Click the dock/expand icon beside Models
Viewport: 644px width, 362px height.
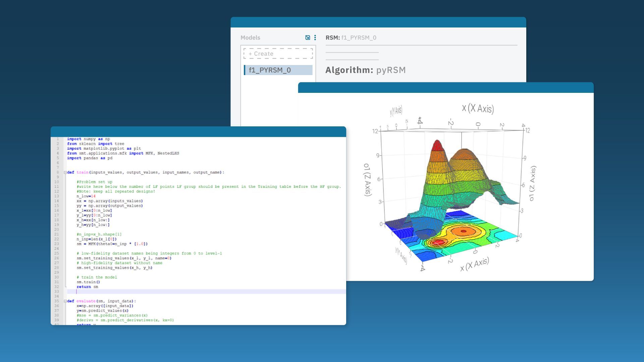click(308, 38)
